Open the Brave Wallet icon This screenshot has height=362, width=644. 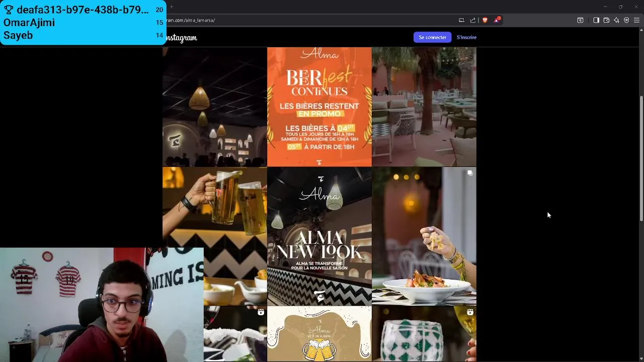pos(606,20)
